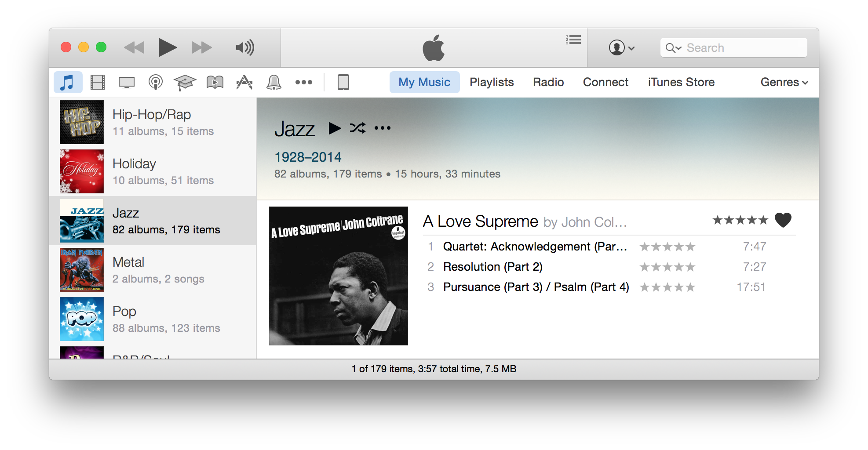Select the Holiday genre
The width and height of the screenshot is (868, 450).
(153, 171)
